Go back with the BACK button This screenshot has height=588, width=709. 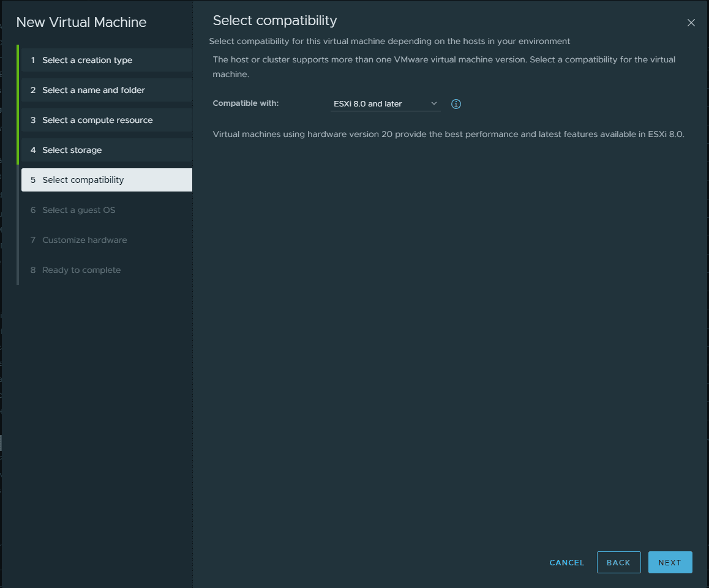[x=618, y=562]
